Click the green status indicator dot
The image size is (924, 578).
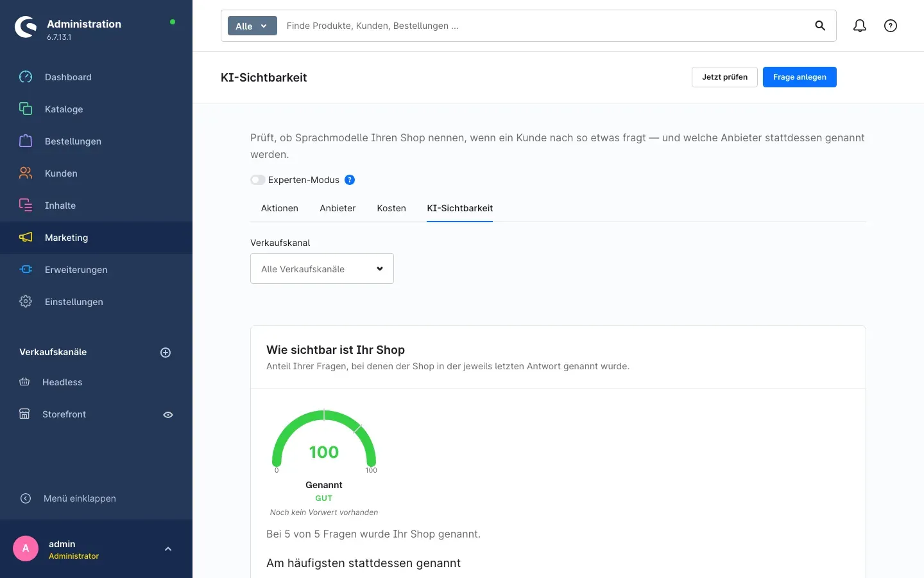(x=173, y=22)
